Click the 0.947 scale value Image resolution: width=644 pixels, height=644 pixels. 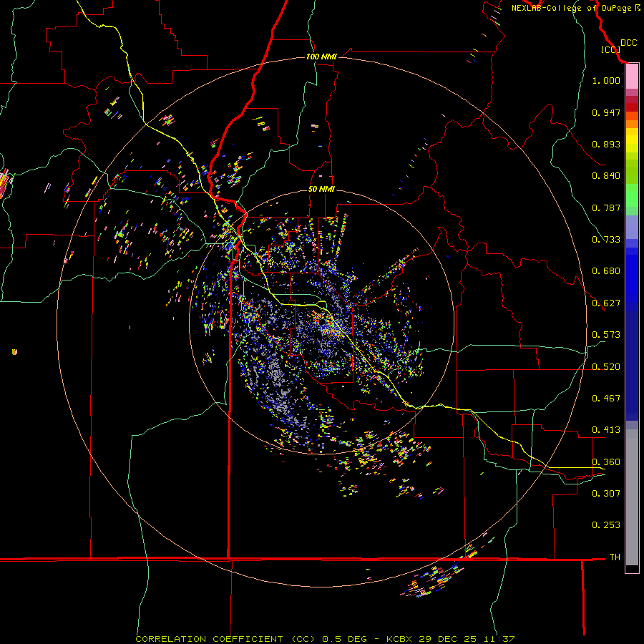606,112
